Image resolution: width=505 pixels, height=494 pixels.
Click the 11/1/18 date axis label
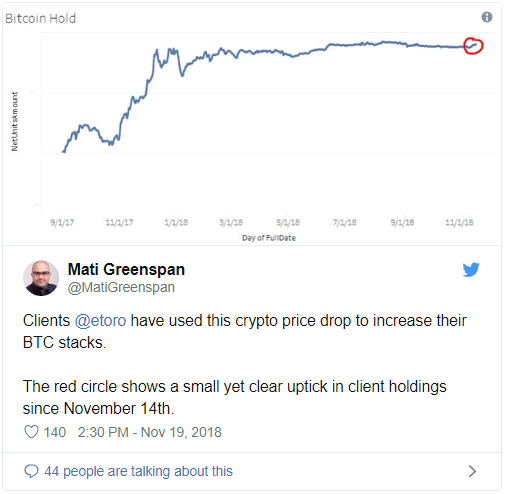(x=459, y=222)
